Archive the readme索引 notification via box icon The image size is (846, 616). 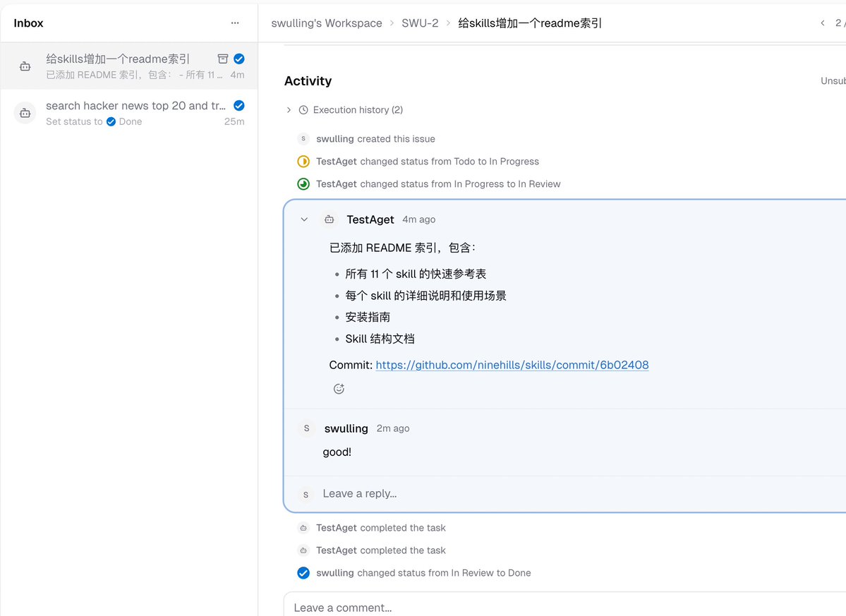pos(222,59)
